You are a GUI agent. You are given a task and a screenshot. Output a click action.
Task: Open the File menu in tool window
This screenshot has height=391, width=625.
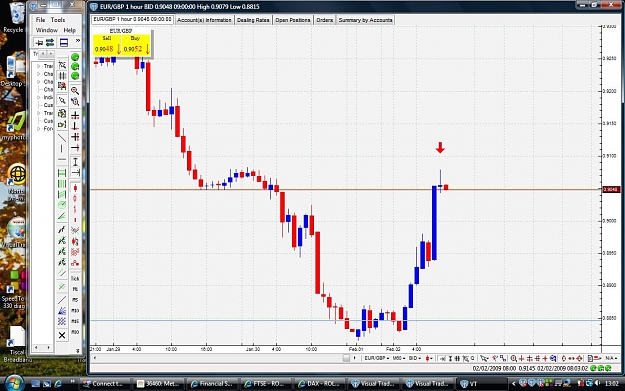click(x=40, y=20)
